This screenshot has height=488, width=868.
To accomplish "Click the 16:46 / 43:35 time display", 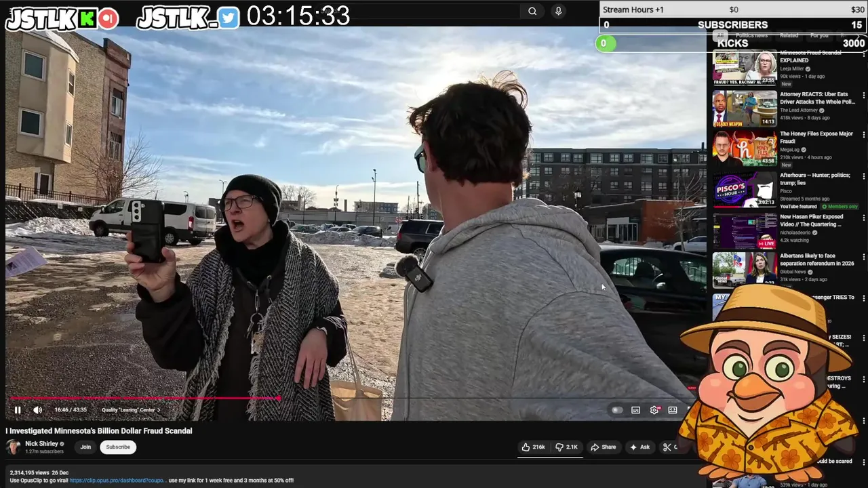I will (x=71, y=410).
